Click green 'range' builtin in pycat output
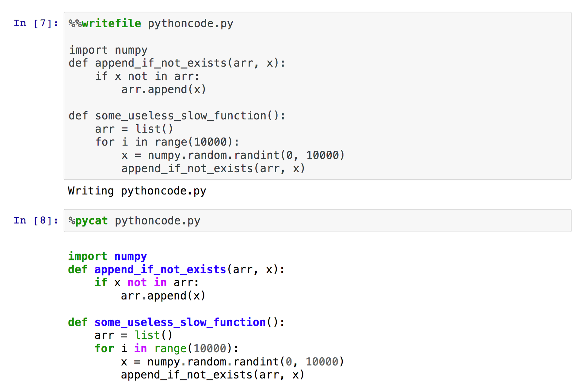The height and width of the screenshot is (392, 586). click(x=170, y=349)
